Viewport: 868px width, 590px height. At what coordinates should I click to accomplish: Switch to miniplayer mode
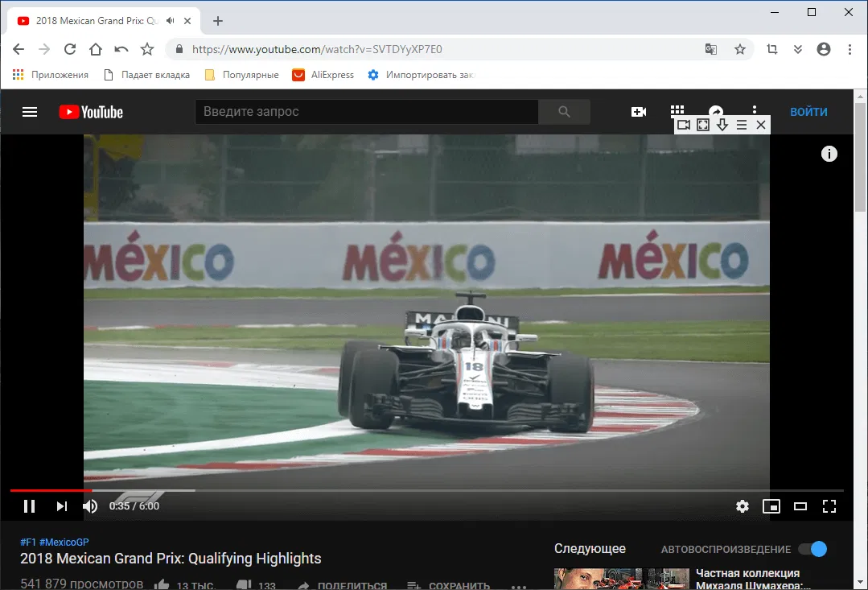771,505
